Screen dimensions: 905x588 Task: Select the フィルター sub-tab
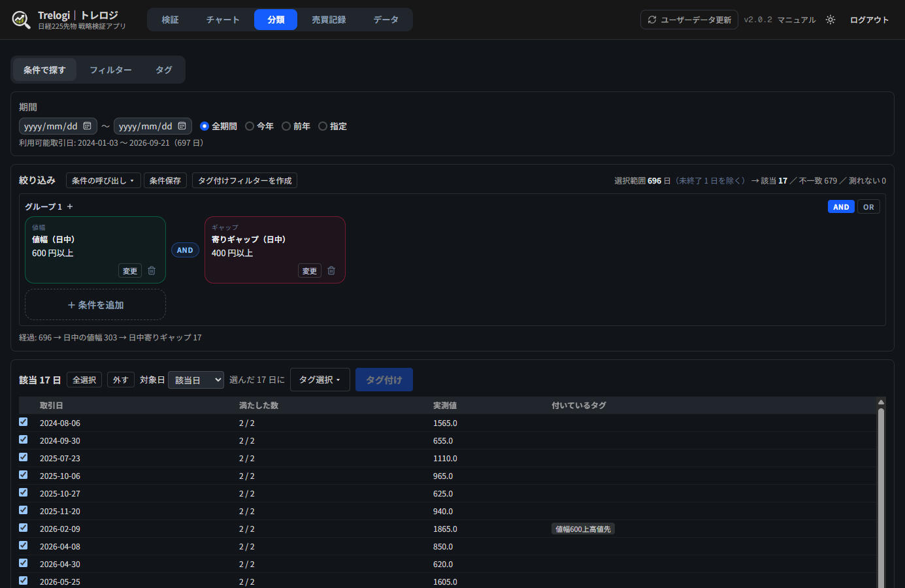(111, 70)
